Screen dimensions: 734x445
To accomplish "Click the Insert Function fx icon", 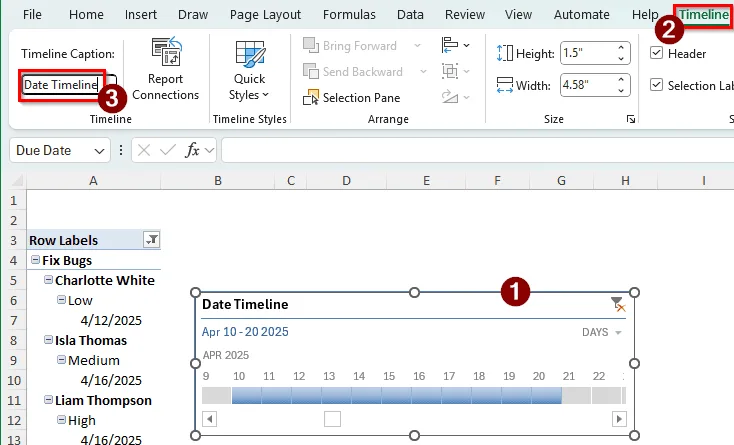I will coord(192,150).
